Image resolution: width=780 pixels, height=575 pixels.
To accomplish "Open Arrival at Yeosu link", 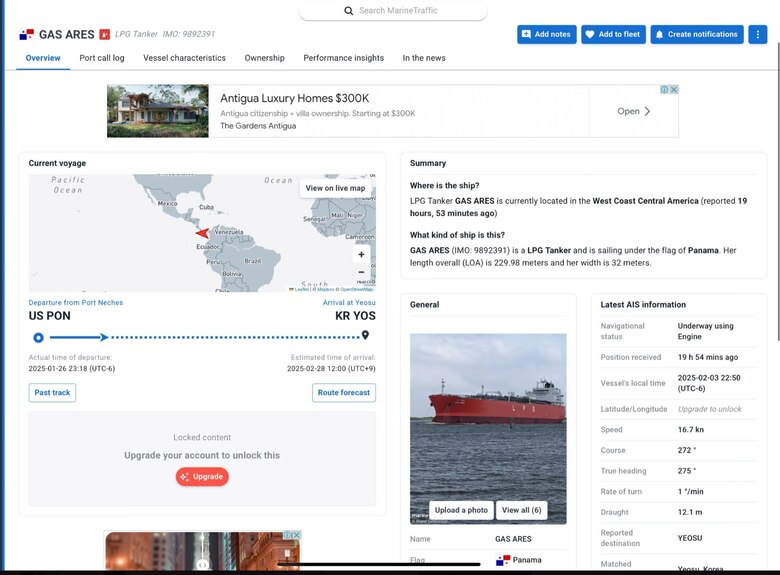I will pos(349,302).
